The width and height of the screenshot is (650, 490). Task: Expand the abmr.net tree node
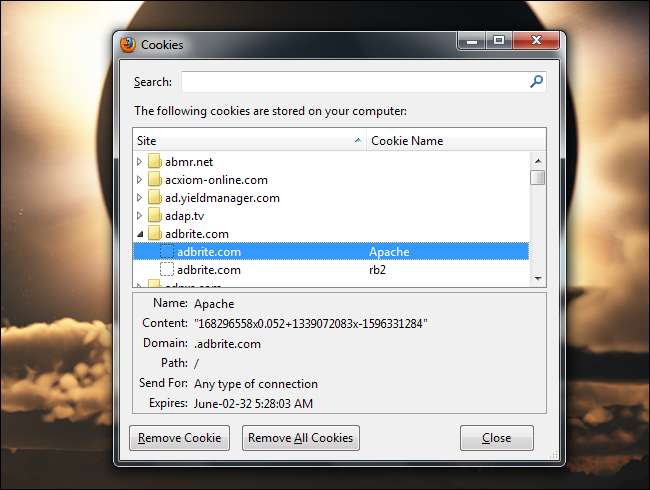tap(140, 161)
